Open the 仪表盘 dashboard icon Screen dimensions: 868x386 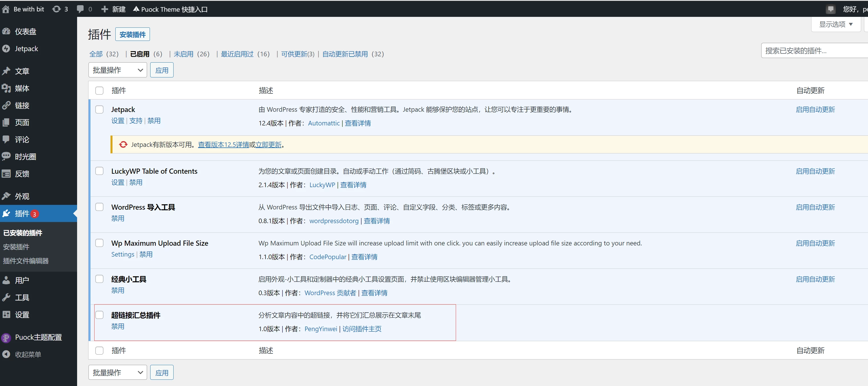pos(6,31)
